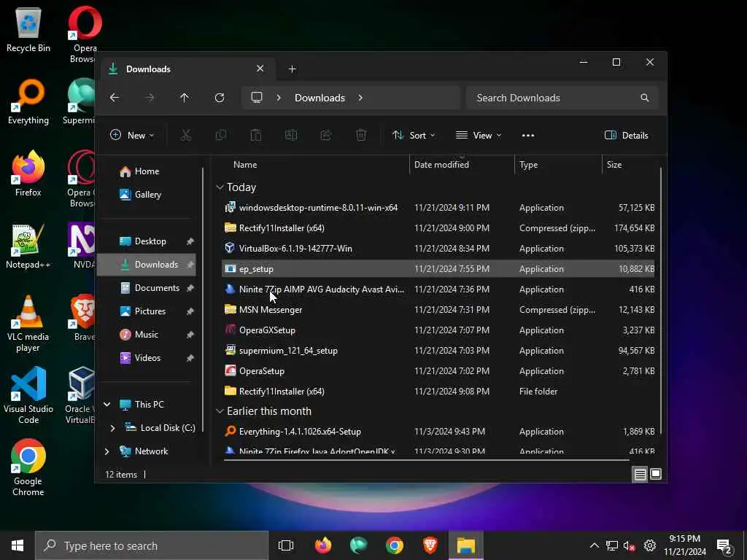Collapse the Today group
The width and height of the screenshot is (747, 560).
point(220,187)
